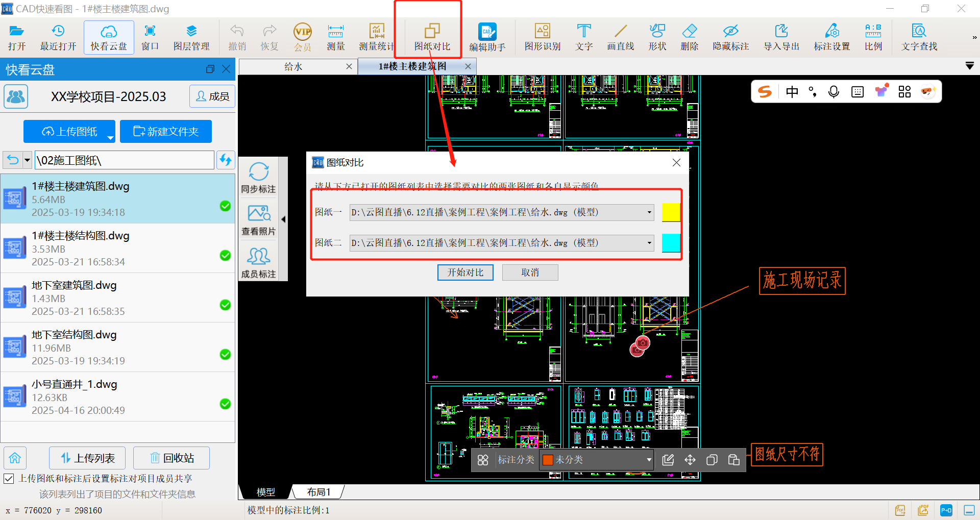Pick the yellow color swatch for 图纸一

point(671,212)
